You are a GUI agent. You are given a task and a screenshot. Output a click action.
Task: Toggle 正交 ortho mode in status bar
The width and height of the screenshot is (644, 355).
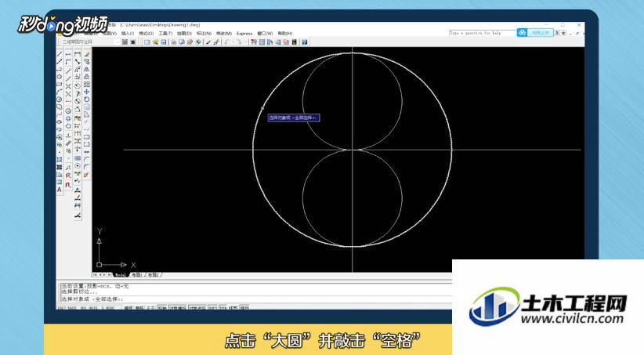[x=150, y=307]
